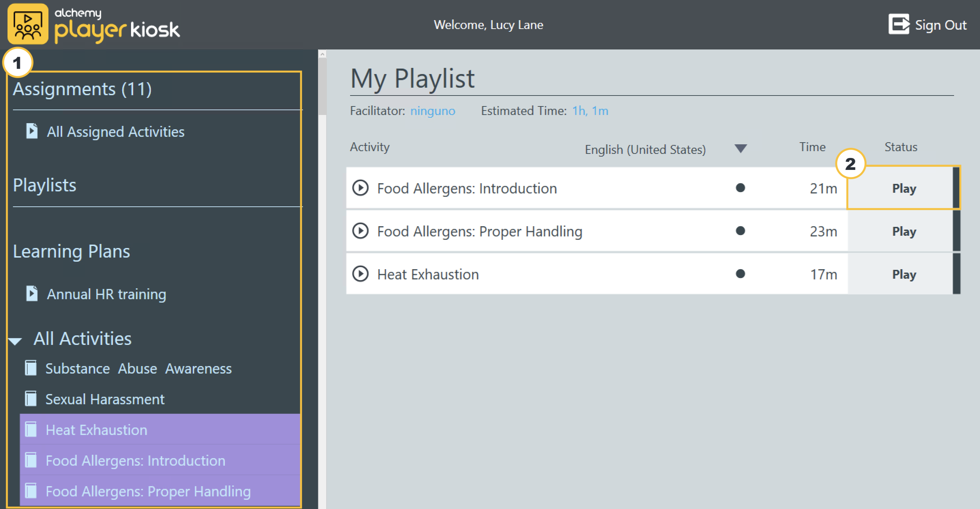Click the book icon beside Sexual Harassment

tap(31, 399)
